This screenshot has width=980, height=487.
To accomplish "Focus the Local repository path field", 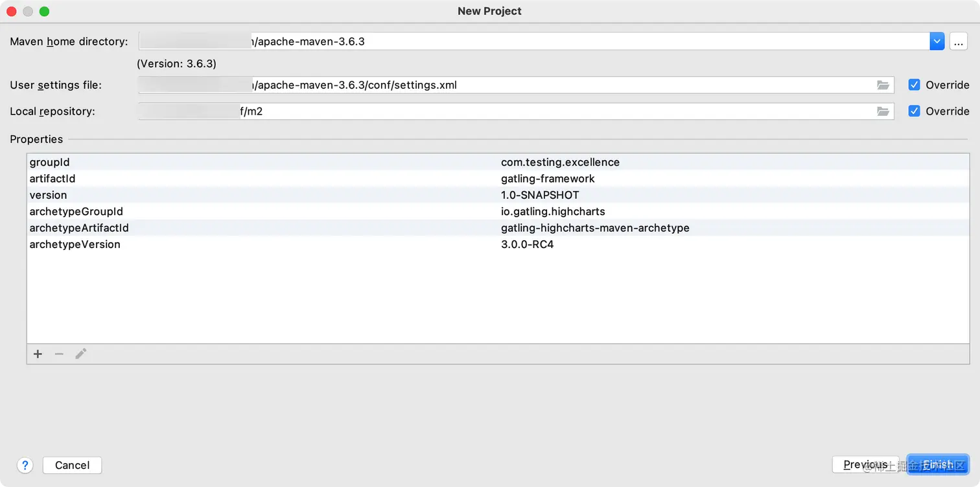I will point(516,111).
